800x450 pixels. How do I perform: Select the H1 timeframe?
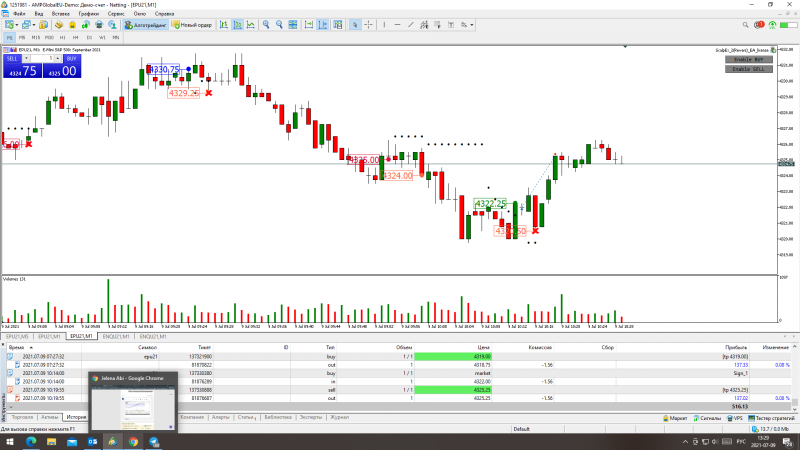coord(62,37)
